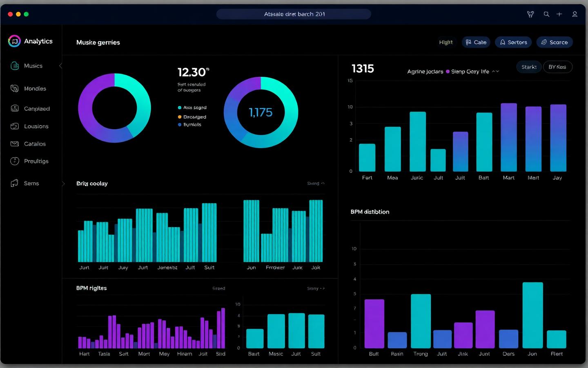Click the Bairt axis label

click(254, 354)
